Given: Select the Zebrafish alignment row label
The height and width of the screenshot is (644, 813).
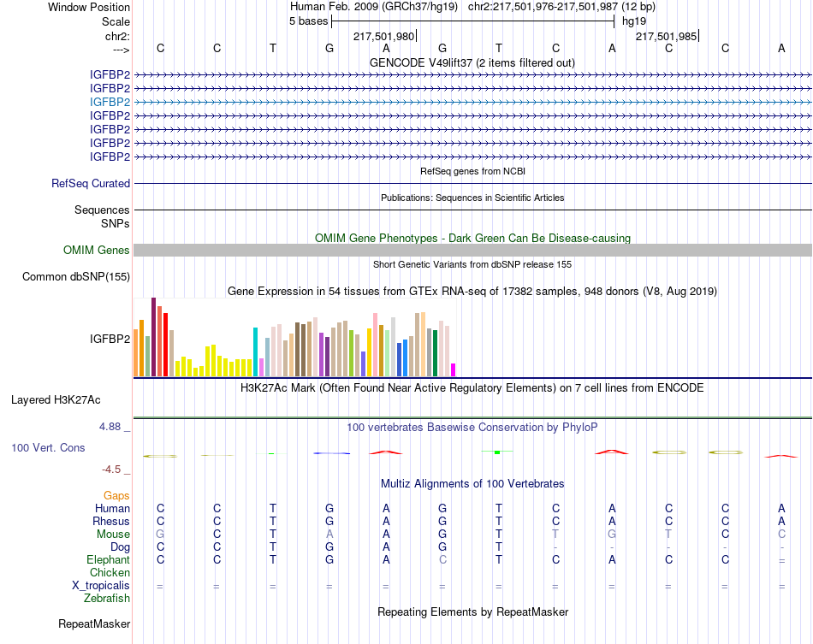Looking at the screenshot, I should [x=107, y=599].
